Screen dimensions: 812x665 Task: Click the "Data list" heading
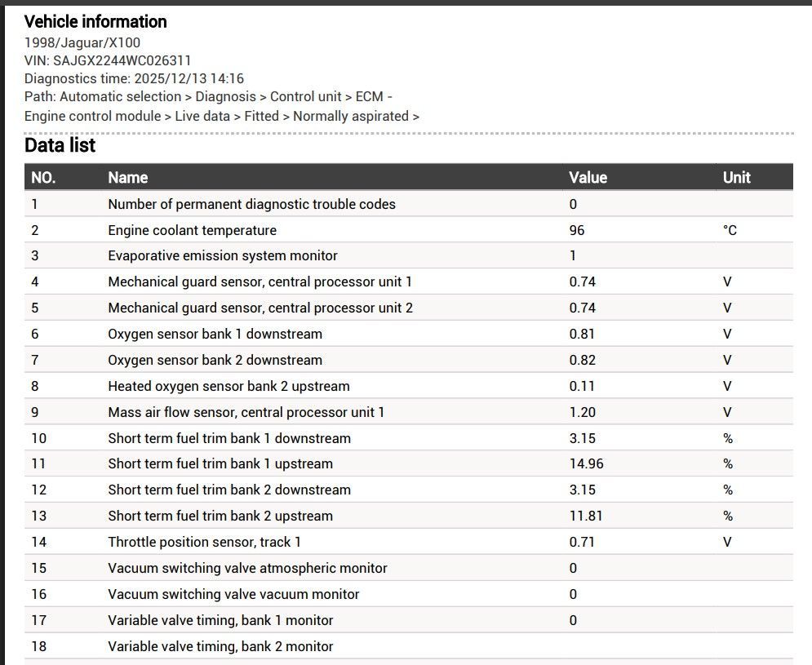[x=60, y=145]
